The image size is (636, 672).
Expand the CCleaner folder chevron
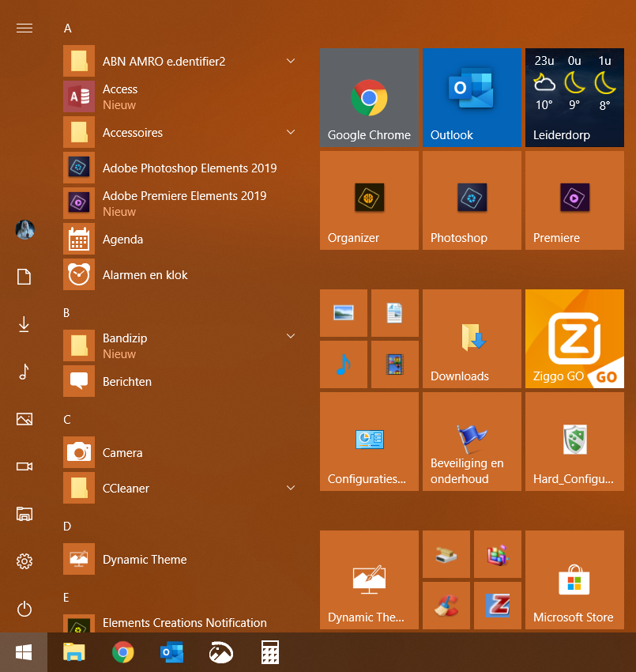click(x=291, y=488)
